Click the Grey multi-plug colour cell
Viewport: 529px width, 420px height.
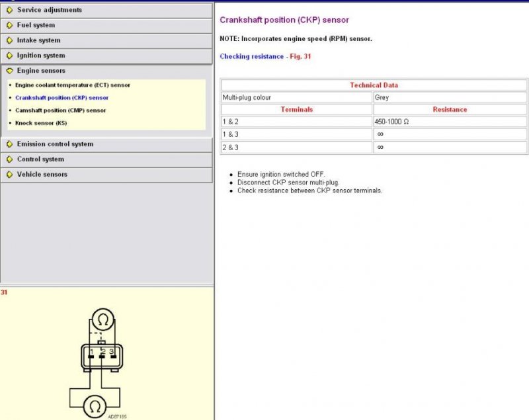click(450, 97)
